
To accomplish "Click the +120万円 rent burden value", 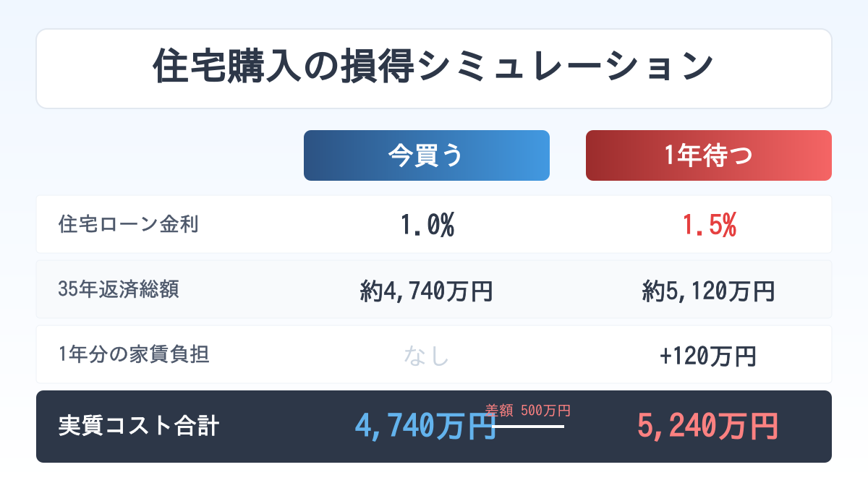I will [708, 356].
